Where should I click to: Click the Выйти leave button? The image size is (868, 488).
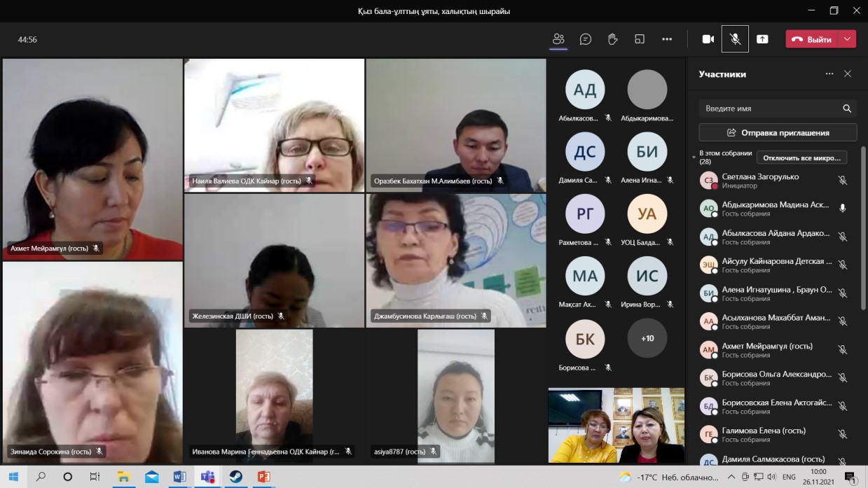click(812, 39)
